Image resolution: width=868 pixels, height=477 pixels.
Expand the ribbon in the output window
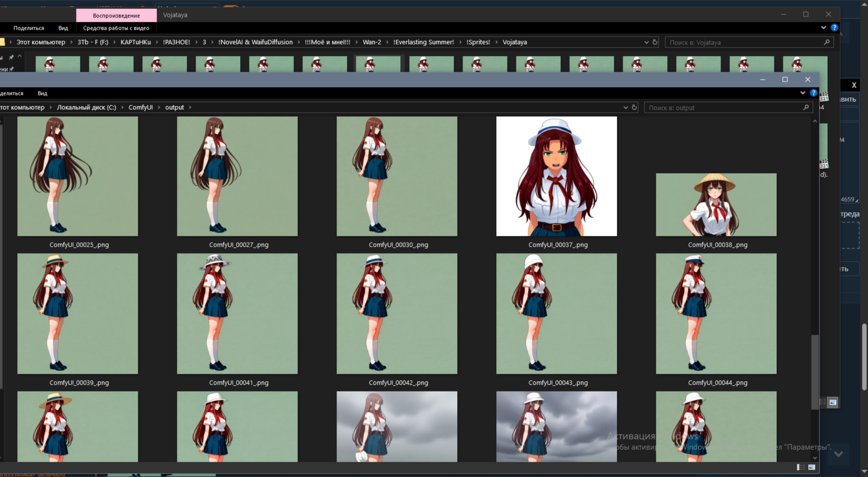click(x=802, y=93)
